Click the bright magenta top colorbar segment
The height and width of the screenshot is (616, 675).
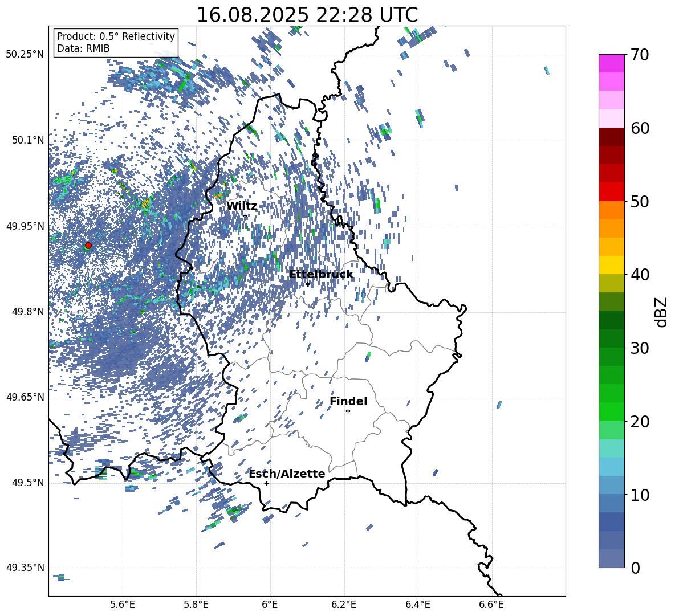coord(612,63)
